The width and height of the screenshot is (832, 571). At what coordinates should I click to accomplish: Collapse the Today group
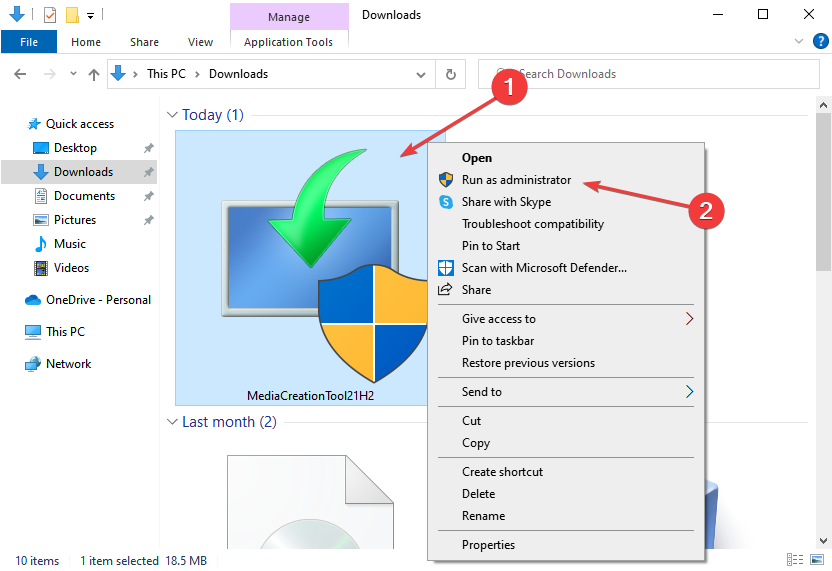pyautogui.click(x=172, y=115)
